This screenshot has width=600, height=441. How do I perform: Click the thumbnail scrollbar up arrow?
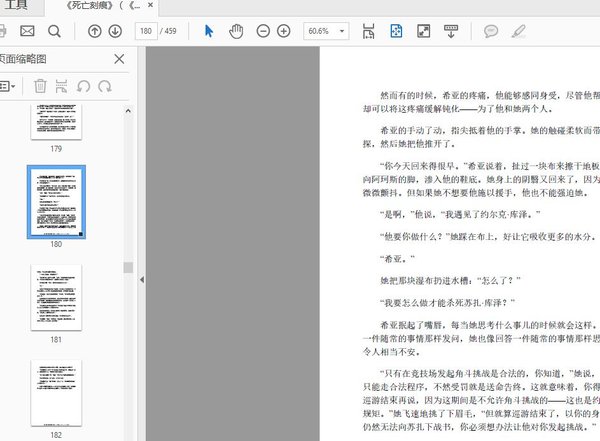pos(128,111)
